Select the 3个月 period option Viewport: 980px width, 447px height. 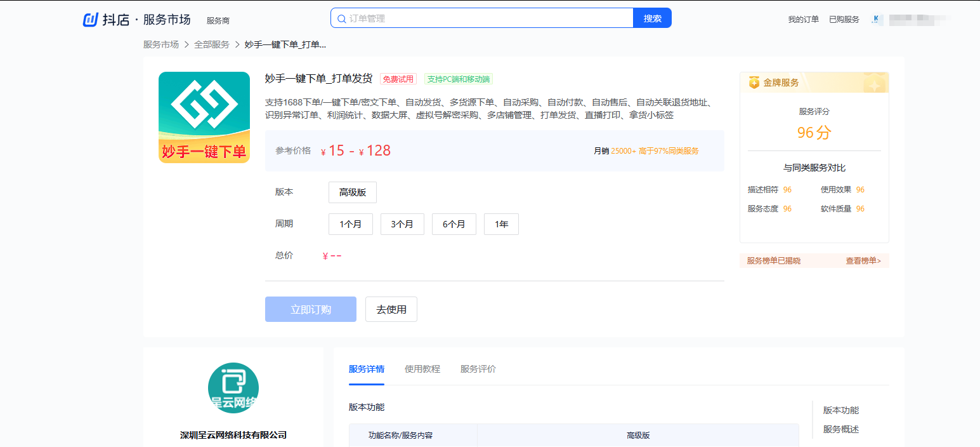point(402,224)
